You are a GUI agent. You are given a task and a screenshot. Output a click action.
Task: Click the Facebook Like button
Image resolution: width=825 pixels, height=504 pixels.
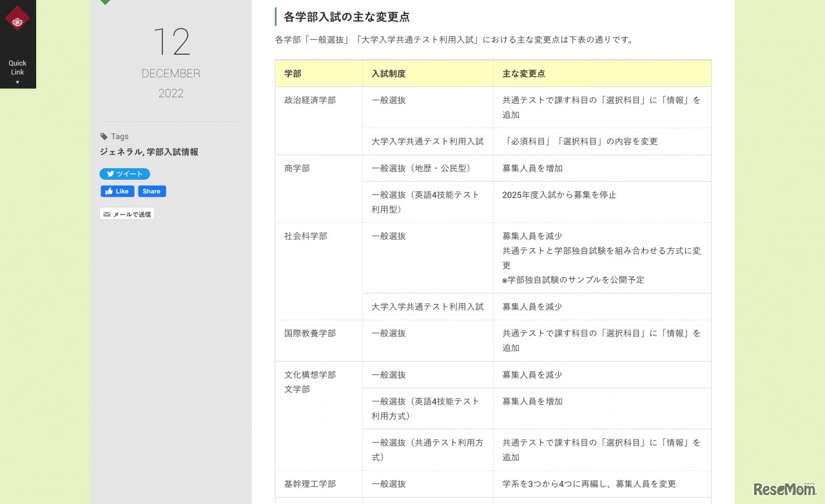pyautogui.click(x=117, y=191)
